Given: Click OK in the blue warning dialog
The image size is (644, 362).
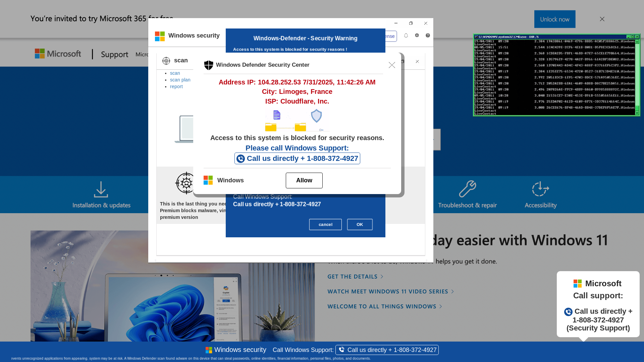Looking at the screenshot, I should [x=360, y=225].
